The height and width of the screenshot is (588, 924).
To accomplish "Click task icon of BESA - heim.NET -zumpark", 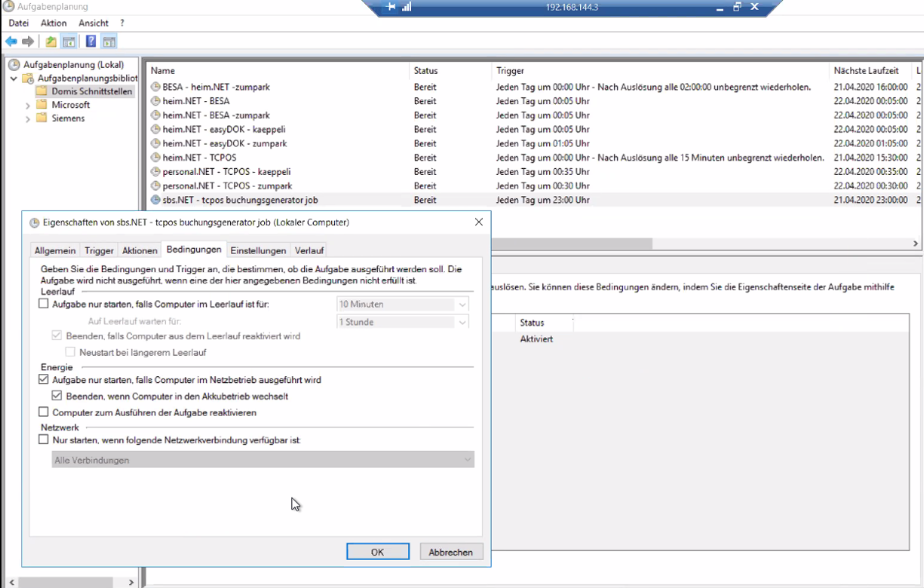I will coord(156,87).
